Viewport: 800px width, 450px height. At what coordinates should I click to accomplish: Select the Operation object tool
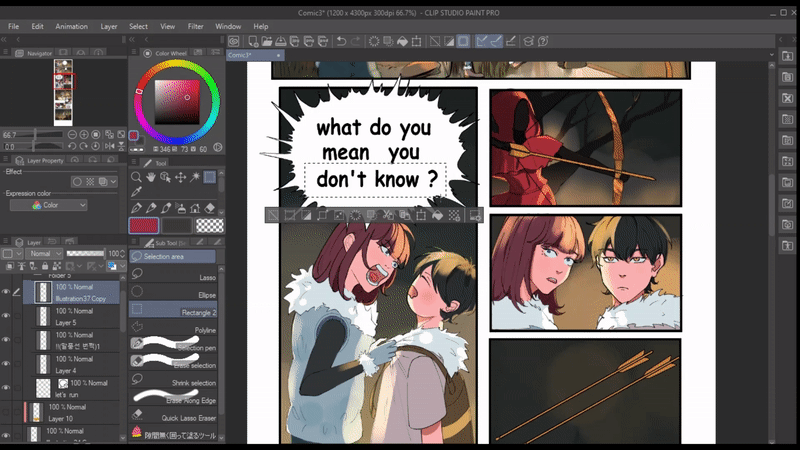tap(165, 177)
